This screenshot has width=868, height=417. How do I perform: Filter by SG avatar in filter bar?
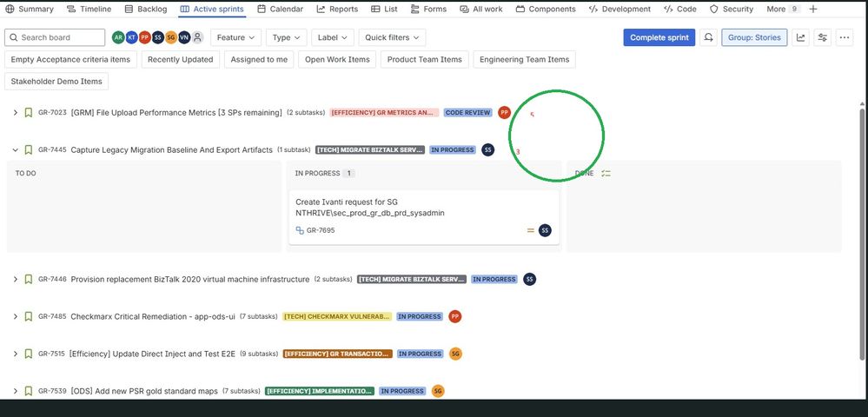(x=171, y=37)
